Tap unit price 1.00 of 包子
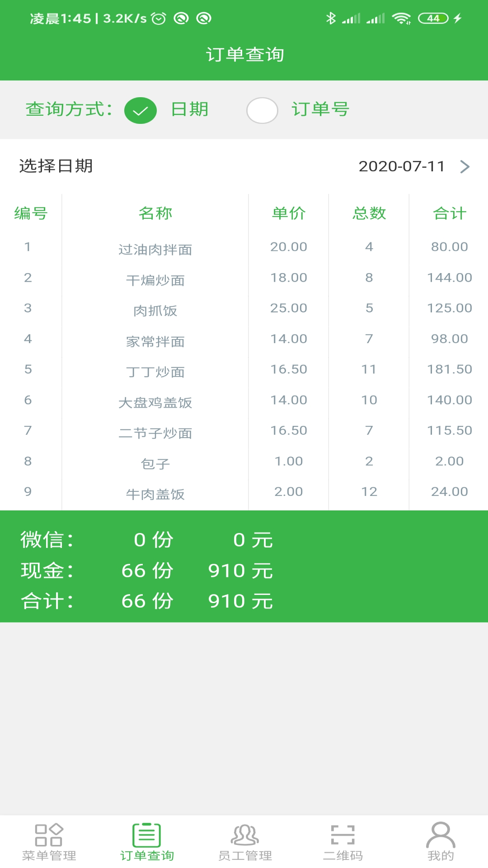Screen dimensions: 488x868 288,461
